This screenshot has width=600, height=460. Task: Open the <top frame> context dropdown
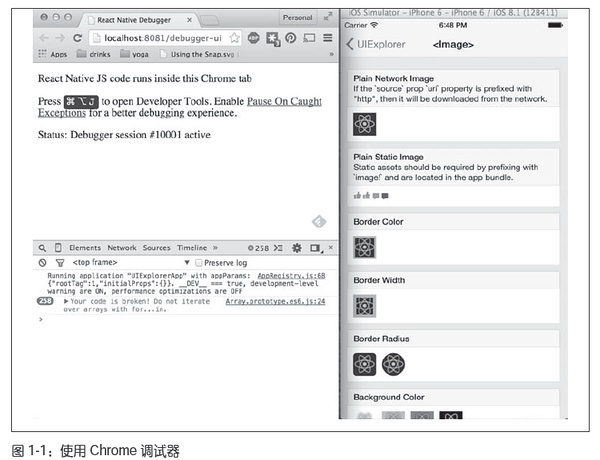(x=131, y=263)
